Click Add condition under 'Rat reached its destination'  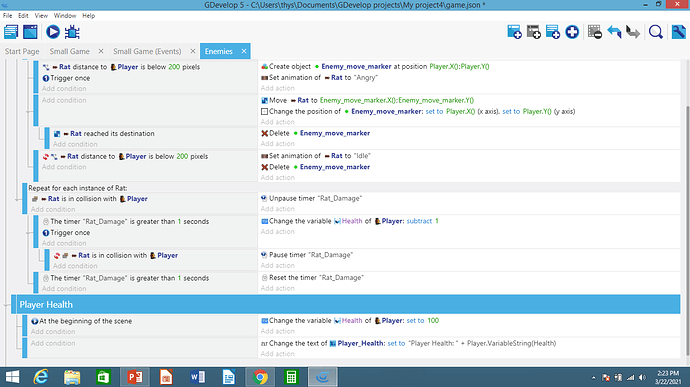(75, 144)
